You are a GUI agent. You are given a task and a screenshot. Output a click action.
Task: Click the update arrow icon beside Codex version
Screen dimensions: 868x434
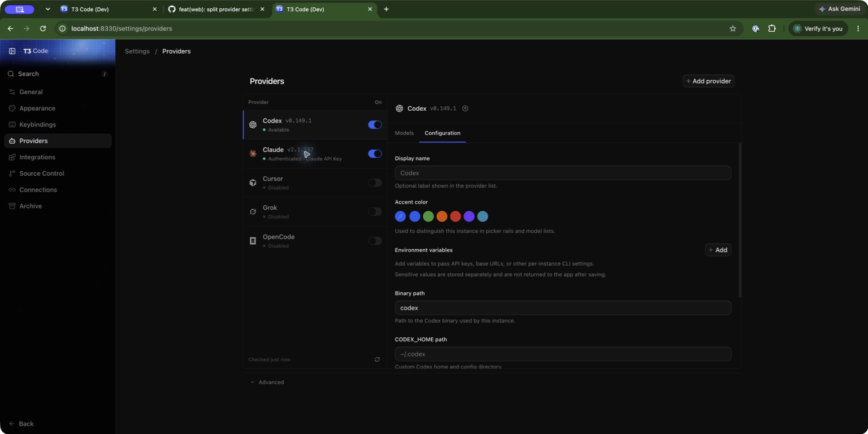click(x=465, y=108)
